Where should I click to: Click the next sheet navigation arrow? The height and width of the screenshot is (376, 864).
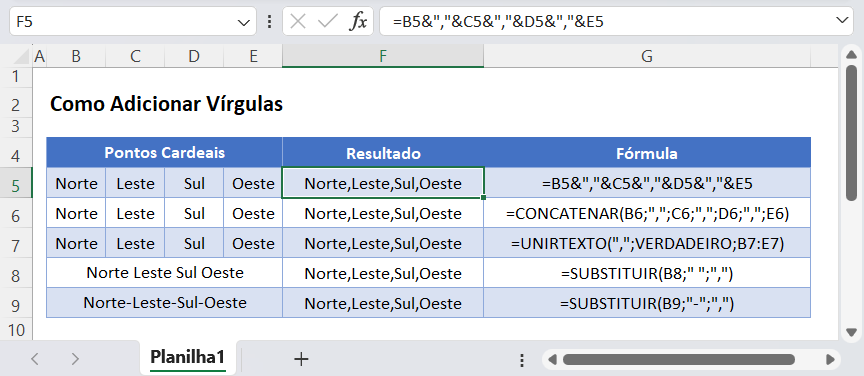[x=75, y=359]
